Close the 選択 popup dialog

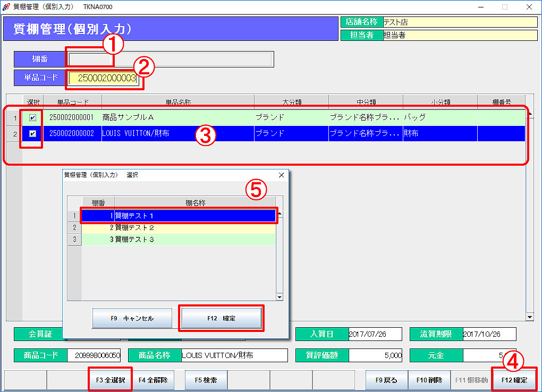pos(281,175)
